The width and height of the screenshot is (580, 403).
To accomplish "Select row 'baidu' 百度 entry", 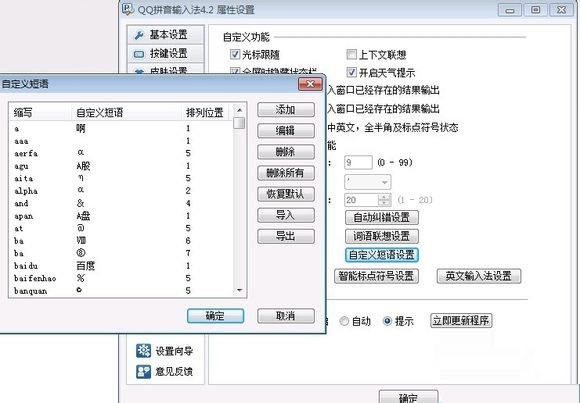I will 121,266.
